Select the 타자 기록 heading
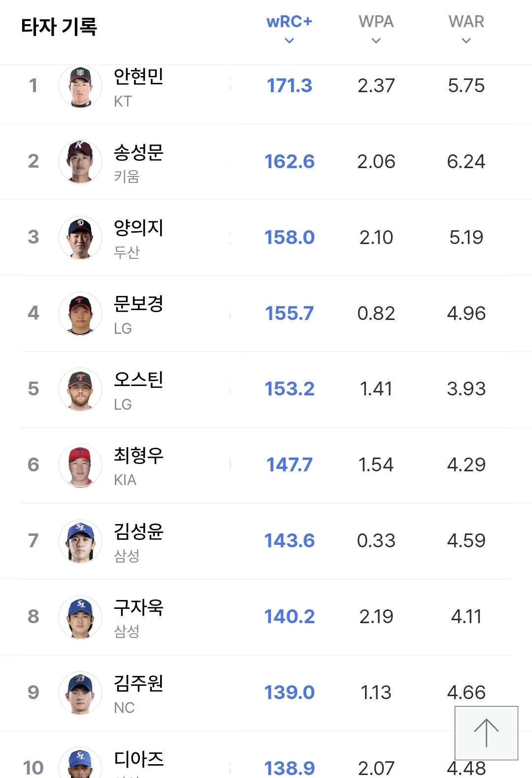The image size is (532, 778). pyautogui.click(x=59, y=27)
